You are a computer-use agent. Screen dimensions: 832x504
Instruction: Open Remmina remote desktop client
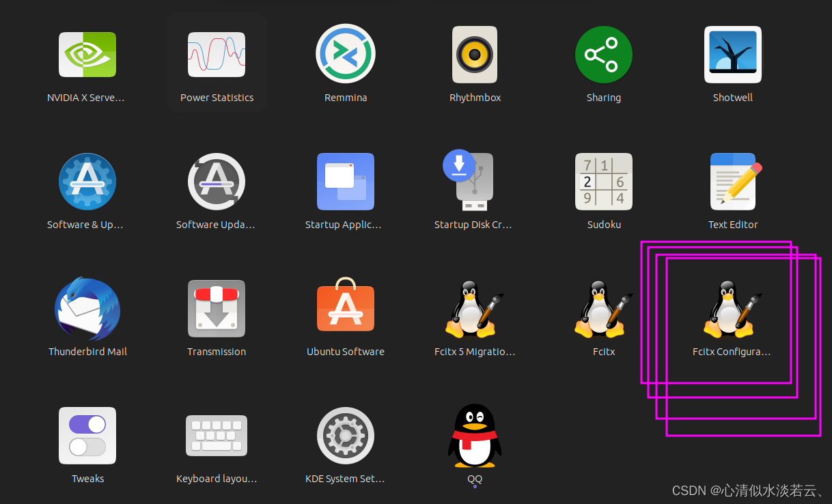[x=346, y=53]
